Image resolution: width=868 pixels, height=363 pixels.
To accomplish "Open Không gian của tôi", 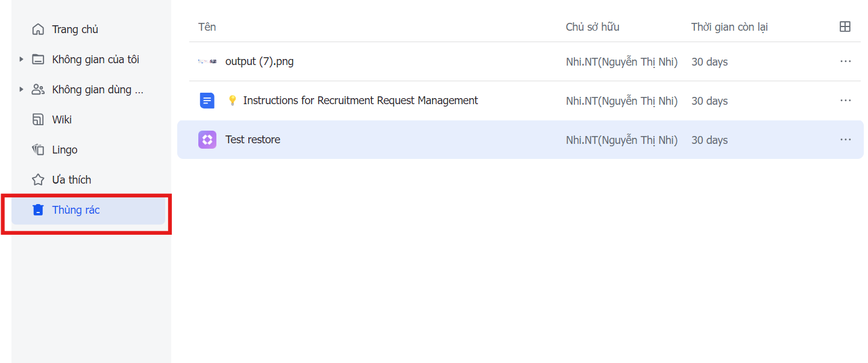I will [96, 60].
